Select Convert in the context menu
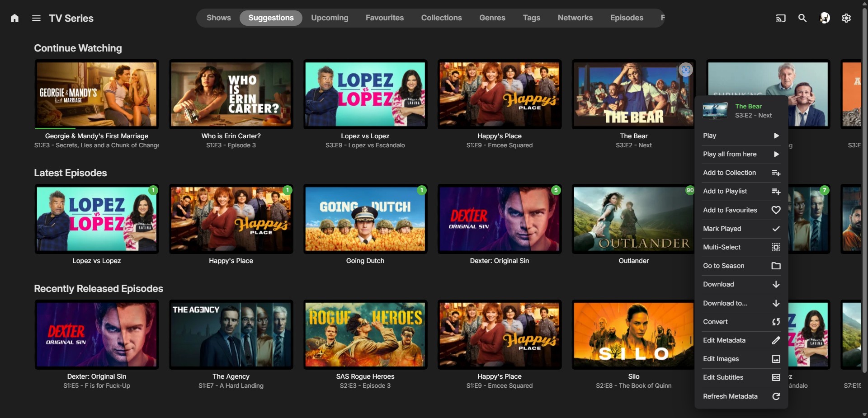This screenshot has height=418, width=868. [741, 322]
